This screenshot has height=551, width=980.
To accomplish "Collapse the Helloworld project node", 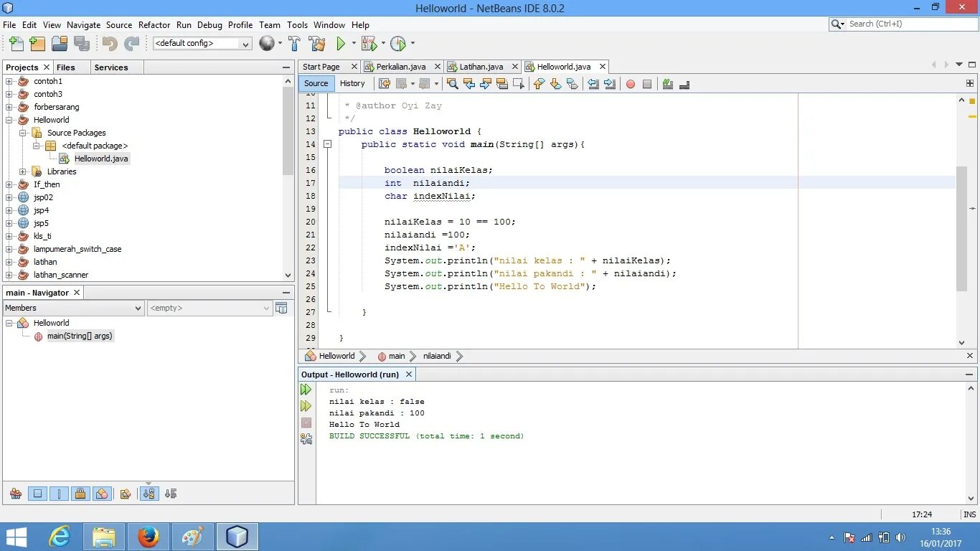I will pos(9,120).
